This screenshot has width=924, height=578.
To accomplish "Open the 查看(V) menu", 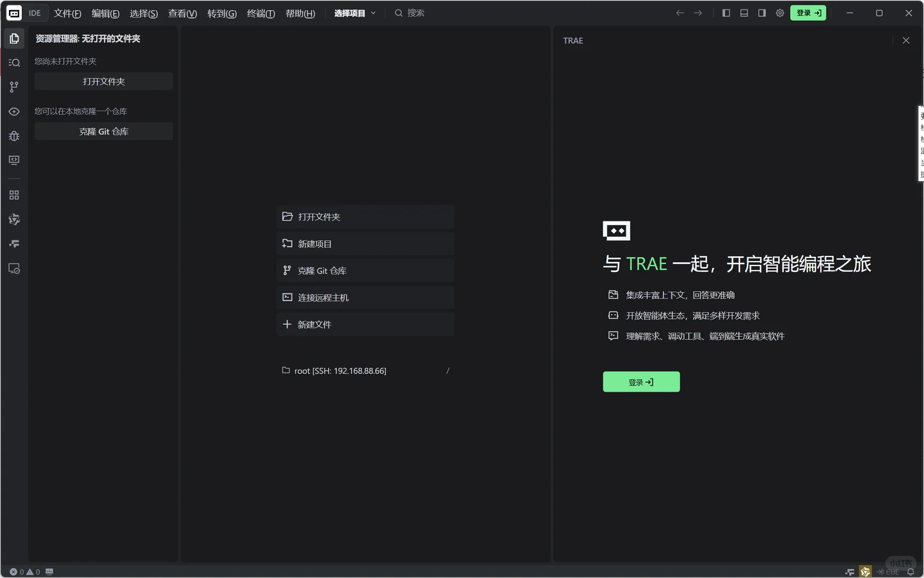I will (182, 13).
